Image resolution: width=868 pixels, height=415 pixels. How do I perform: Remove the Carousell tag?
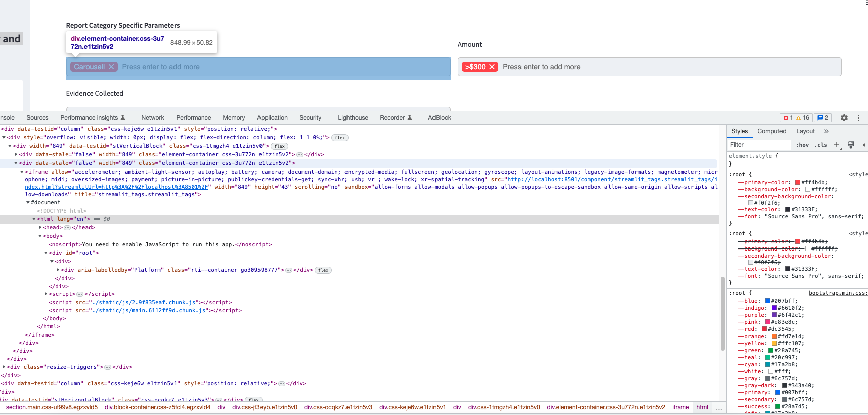click(x=111, y=67)
